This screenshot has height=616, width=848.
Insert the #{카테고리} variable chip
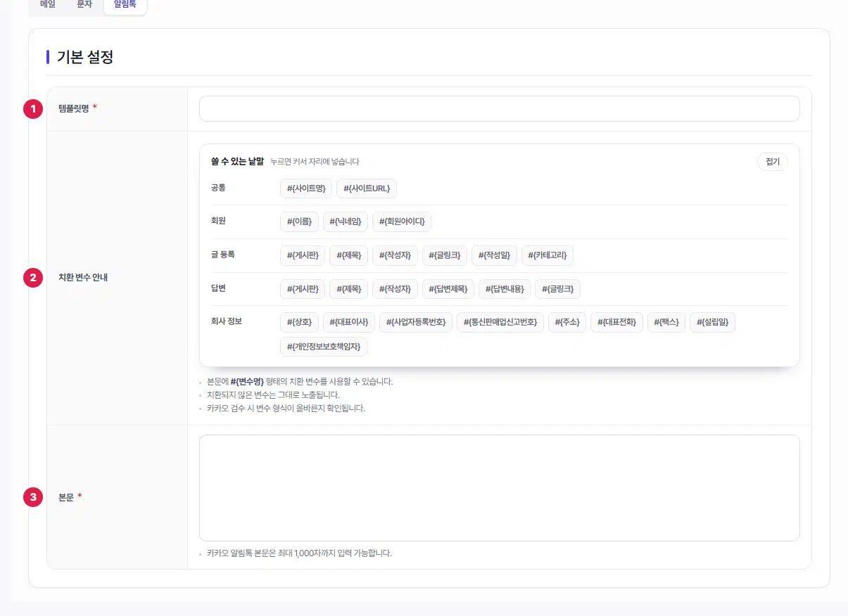click(548, 255)
